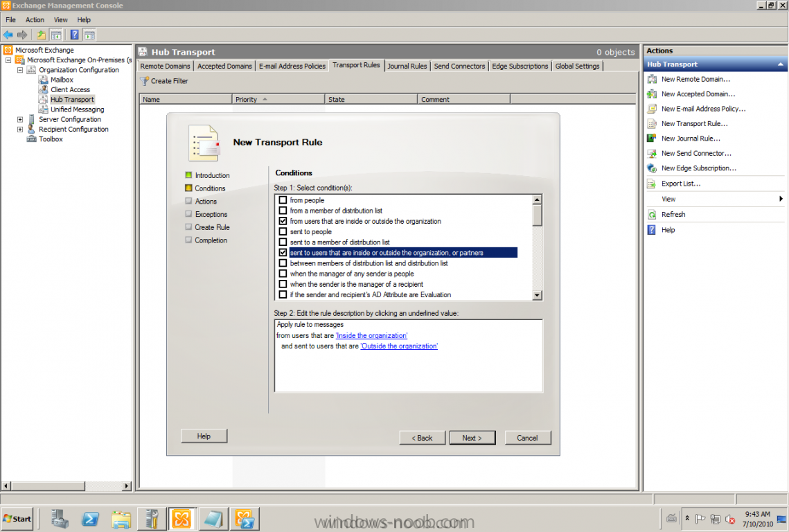Check the 'from people' condition
This screenshot has height=532, width=789.
[283, 199]
